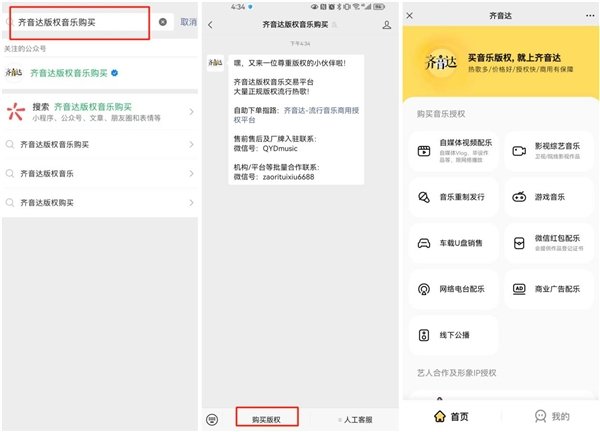The width and height of the screenshot is (600, 432).
Task: Choose the 网络电台配乐 radio icon
Action: 424,289
